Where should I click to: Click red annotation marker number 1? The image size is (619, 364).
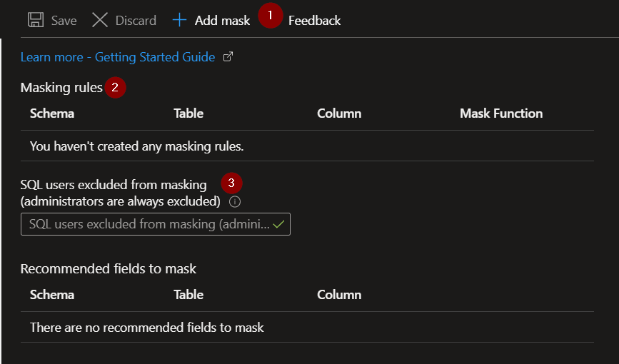coord(271,16)
